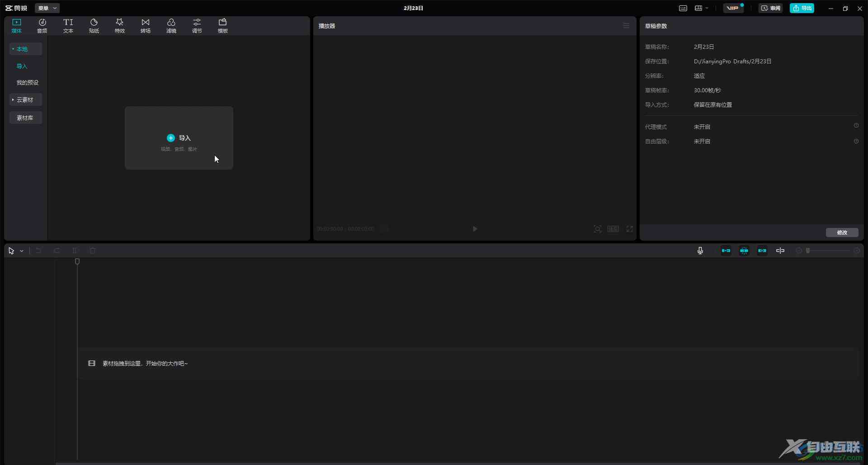
Task: Click the timeline playhead marker
Action: coord(77,261)
